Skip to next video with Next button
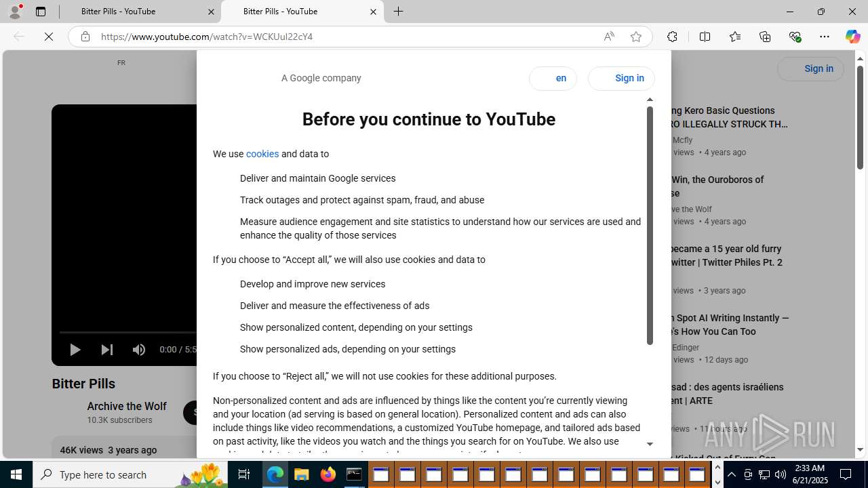This screenshot has height=488, width=868. [x=107, y=350]
